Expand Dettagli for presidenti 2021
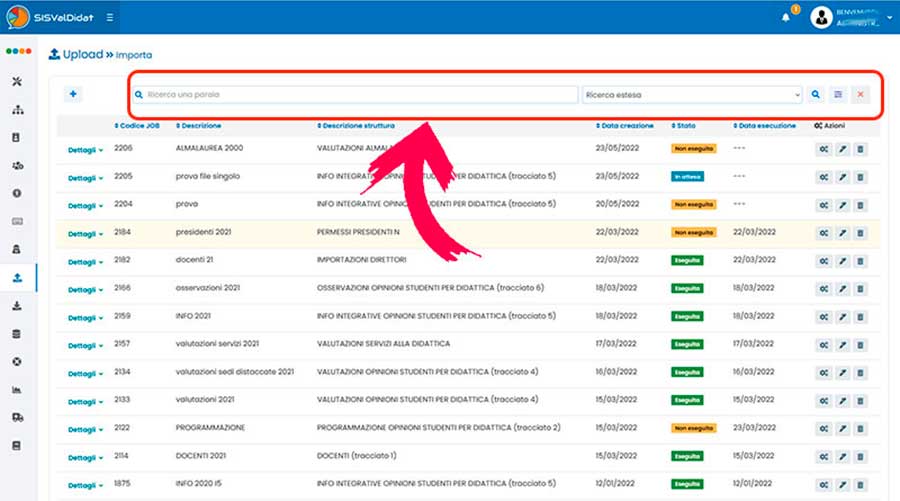The image size is (900, 501). click(85, 234)
